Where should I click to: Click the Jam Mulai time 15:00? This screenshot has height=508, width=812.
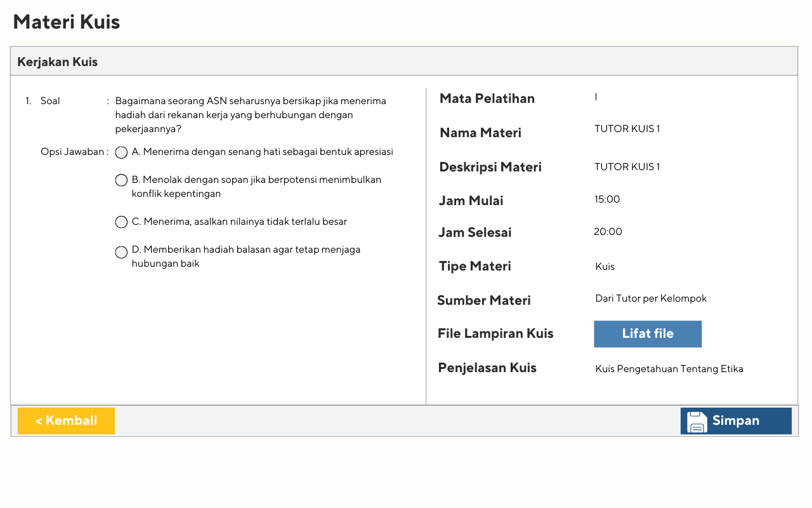click(607, 199)
